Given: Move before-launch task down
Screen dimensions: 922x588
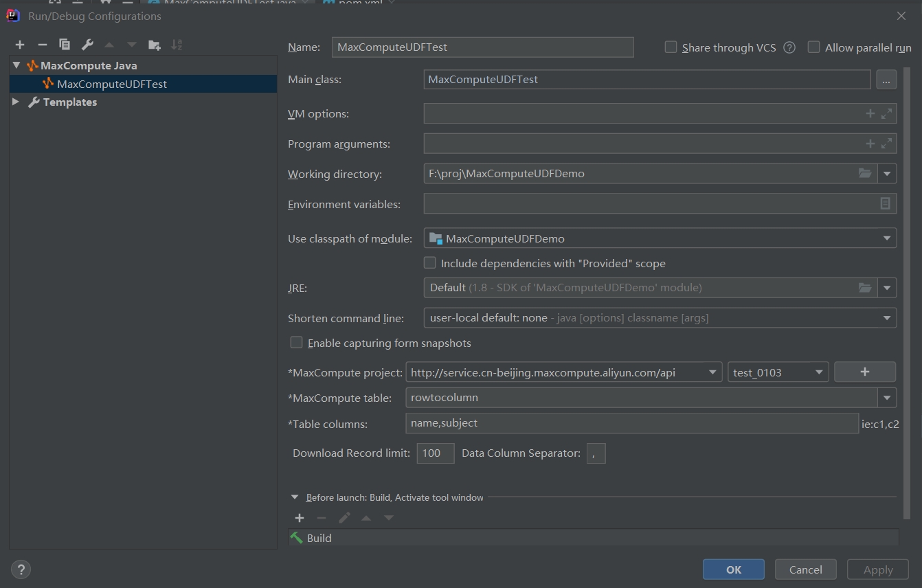Looking at the screenshot, I should [389, 518].
